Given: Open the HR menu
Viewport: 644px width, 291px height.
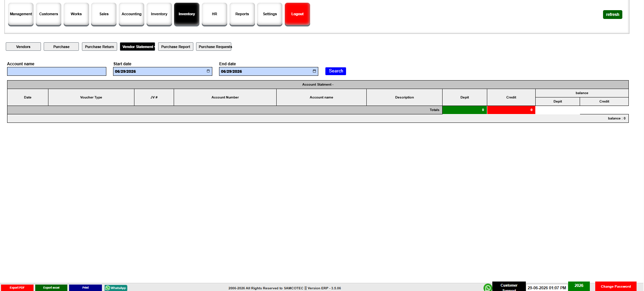Looking at the screenshot, I should click(x=214, y=14).
